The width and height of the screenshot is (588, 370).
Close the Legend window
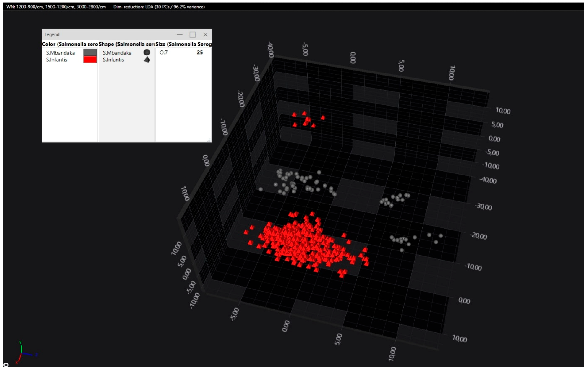point(205,35)
